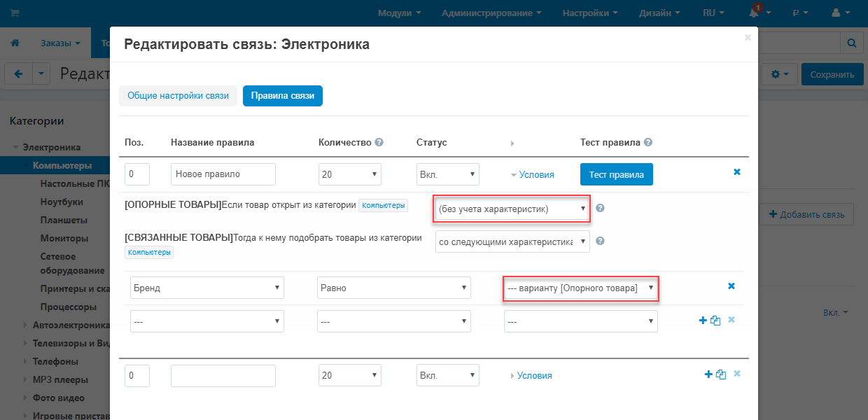Delete the empty bottom rule

[737, 374]
